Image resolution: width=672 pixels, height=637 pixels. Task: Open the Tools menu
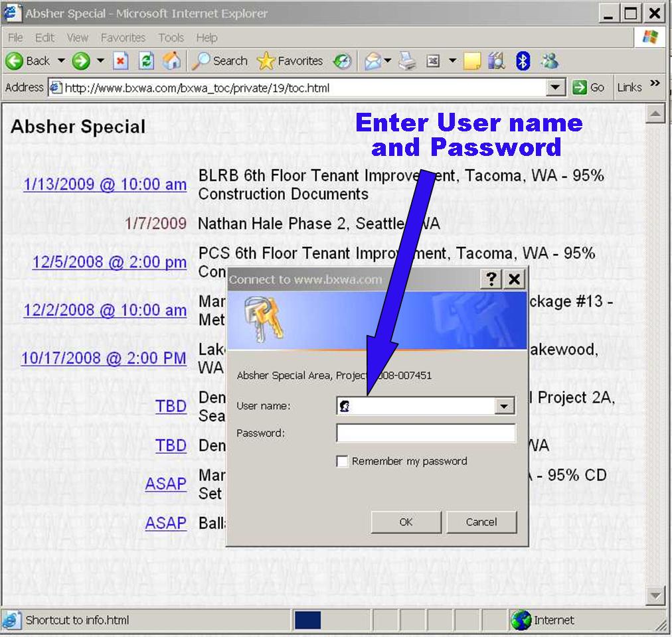click(x=171, y=38)
